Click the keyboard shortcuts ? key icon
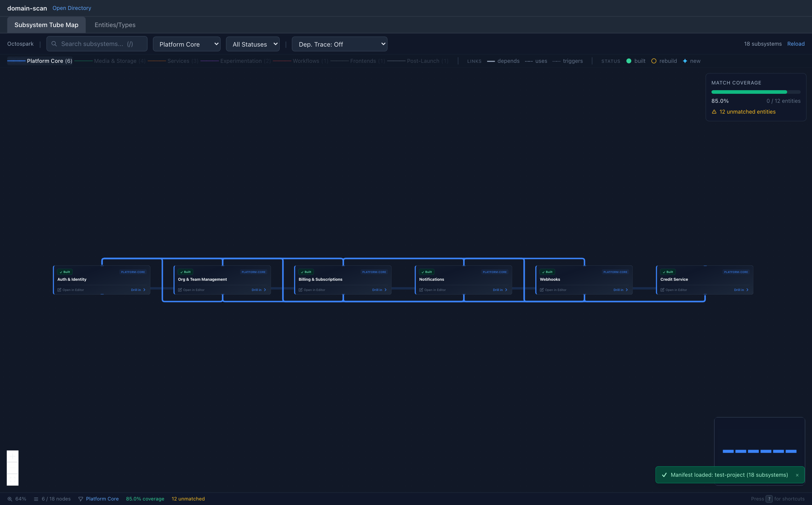This screenshot has width=812, height=505. [769, 499]
